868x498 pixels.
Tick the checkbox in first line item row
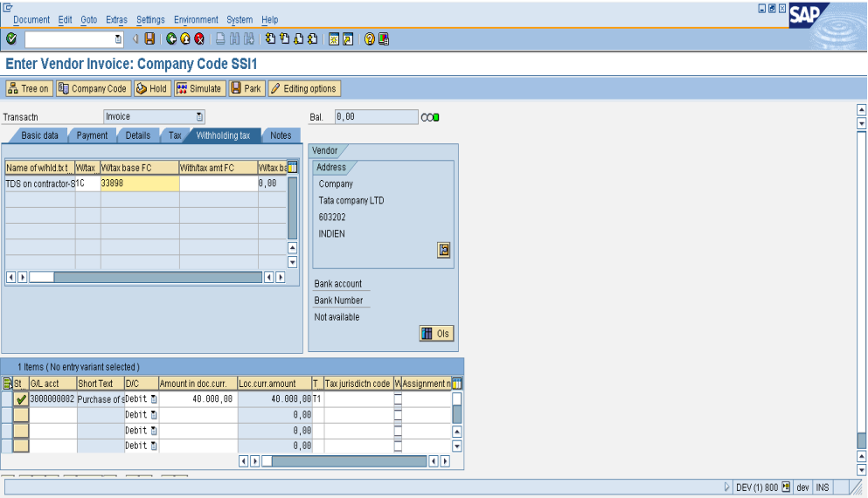[399, 399]
